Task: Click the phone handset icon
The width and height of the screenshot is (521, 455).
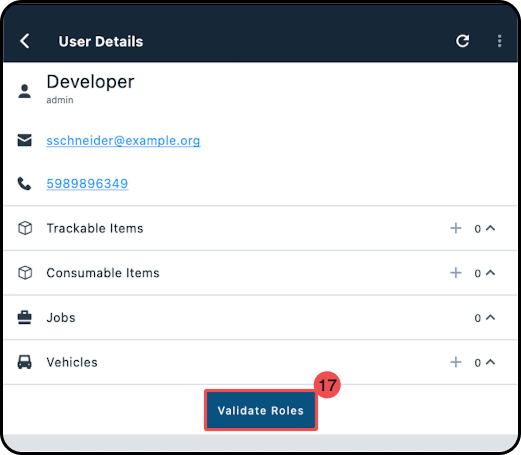Action: tap(24, 184)
